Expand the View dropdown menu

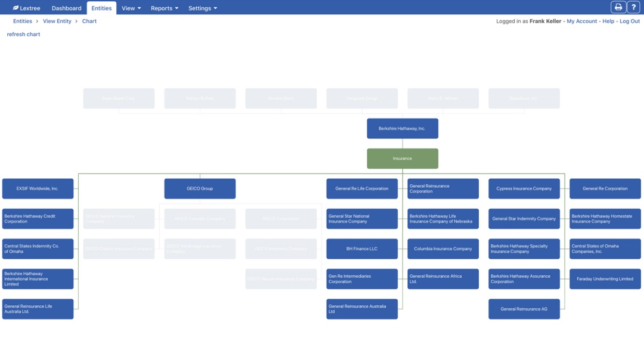click(x=131, y=8)
